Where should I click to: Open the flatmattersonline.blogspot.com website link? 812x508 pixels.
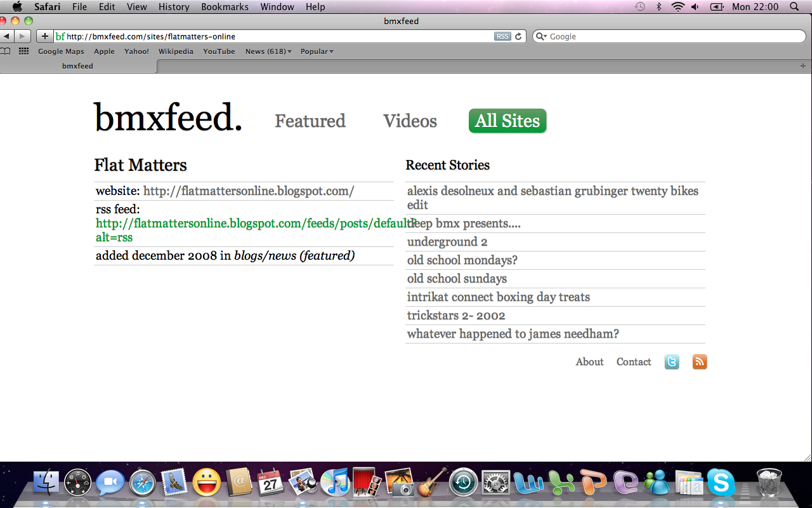249,191
